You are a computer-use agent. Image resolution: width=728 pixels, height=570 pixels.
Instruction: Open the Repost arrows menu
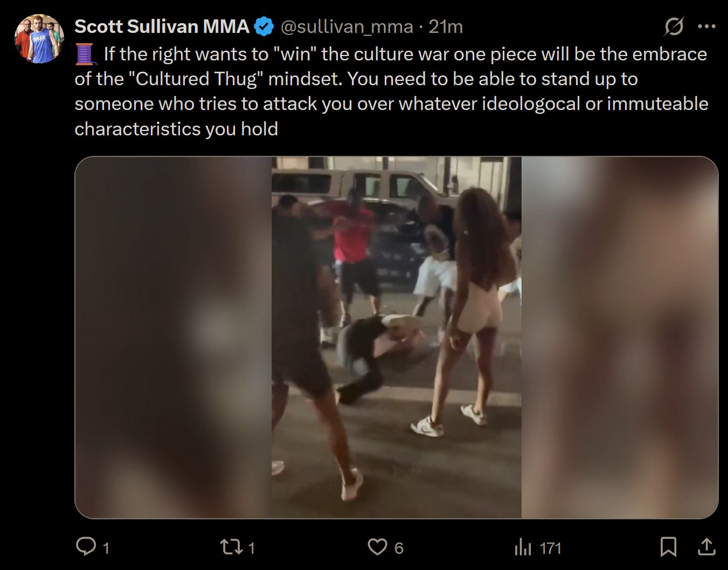[x=231, y=547]
